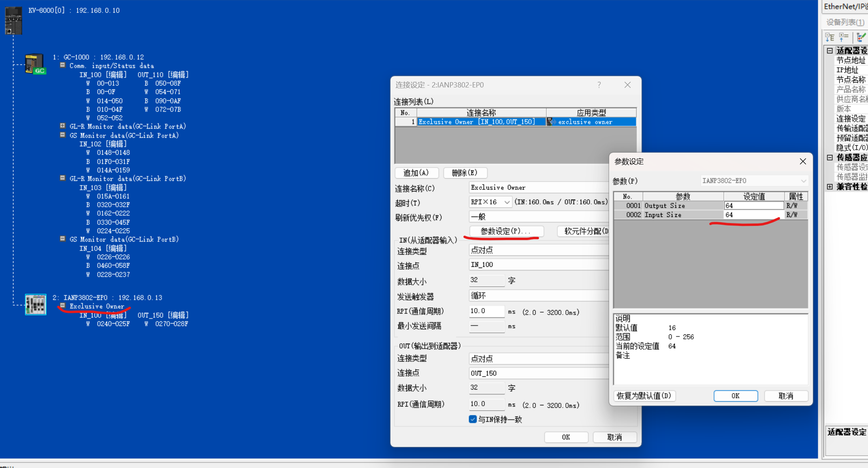The image size is (868, 468).
Task: Collapse the 适配器设定 property group
Action: coord(830,51)
